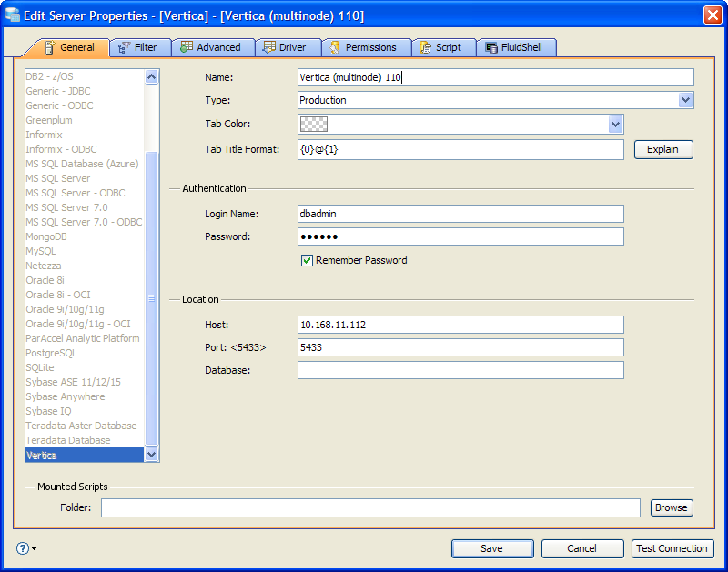Click the Port input field
Image resolution: width=728 pixels, height=572 pixels.
pyautogui.click(x=460, y=347)
